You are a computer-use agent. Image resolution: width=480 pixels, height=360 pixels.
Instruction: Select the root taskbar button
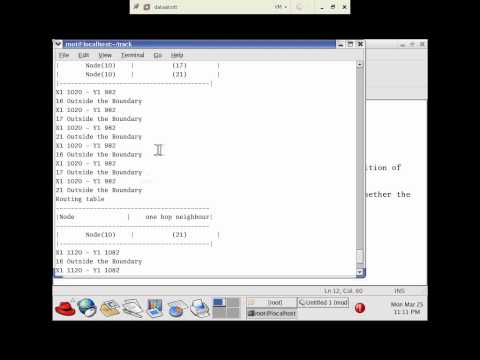point(271,302)
